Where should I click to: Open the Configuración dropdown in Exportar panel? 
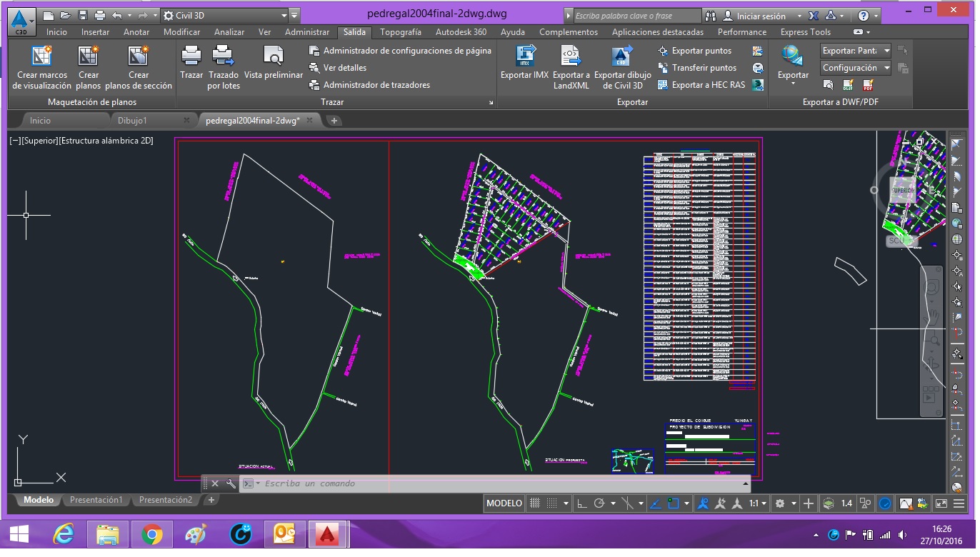pos(856,68)
